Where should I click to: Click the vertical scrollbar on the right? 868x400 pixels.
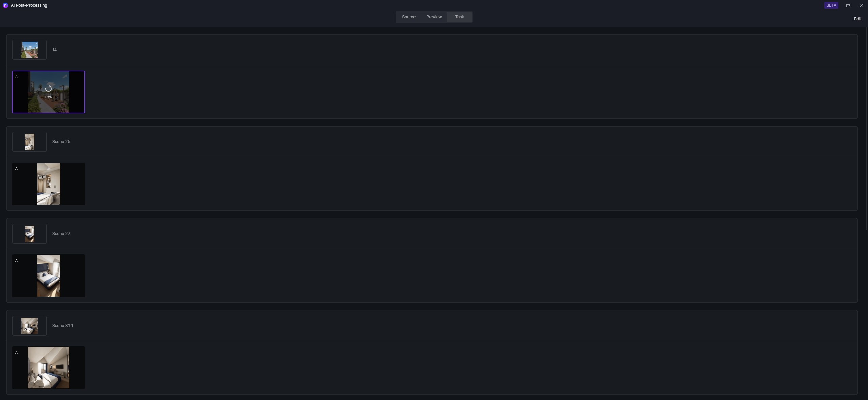pyautogui.click(x=867, y=129)
